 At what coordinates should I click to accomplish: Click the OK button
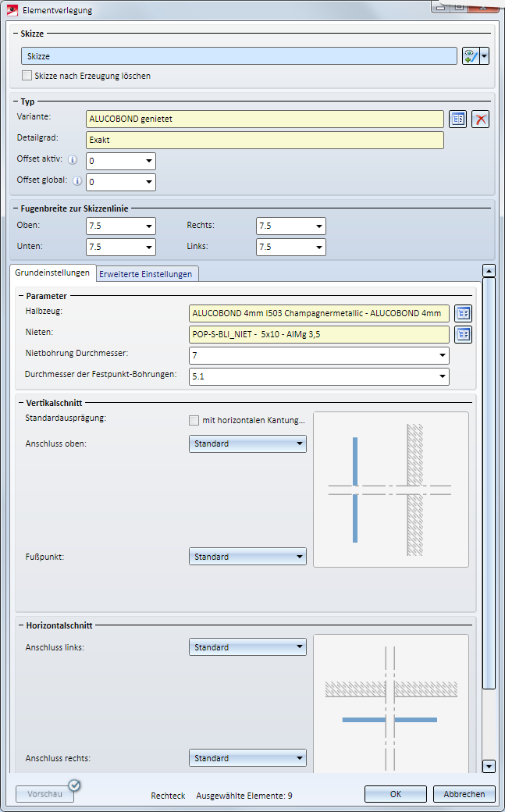(x=396, y=794)
